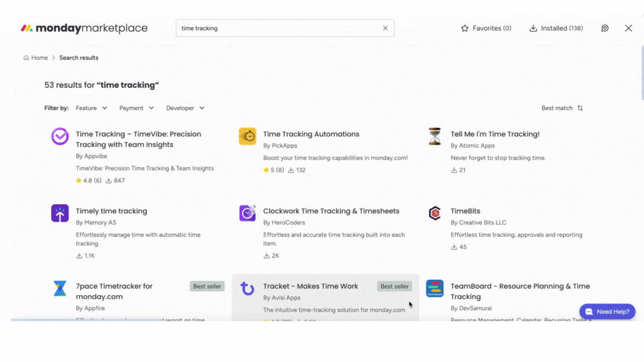Click the Need Help chat icon

click(x=589, y=312)
